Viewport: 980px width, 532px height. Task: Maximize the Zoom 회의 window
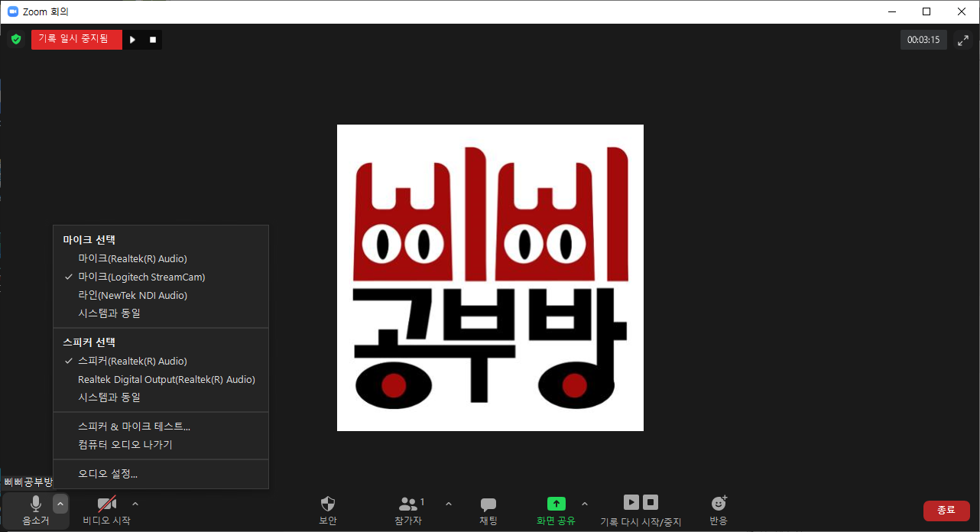(x=926, y=11)
